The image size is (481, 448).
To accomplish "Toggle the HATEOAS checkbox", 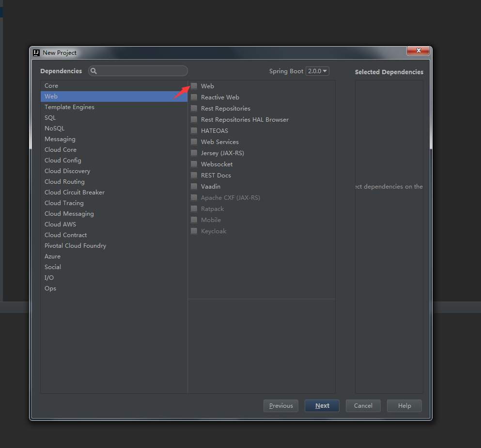I will coord(194,130).
